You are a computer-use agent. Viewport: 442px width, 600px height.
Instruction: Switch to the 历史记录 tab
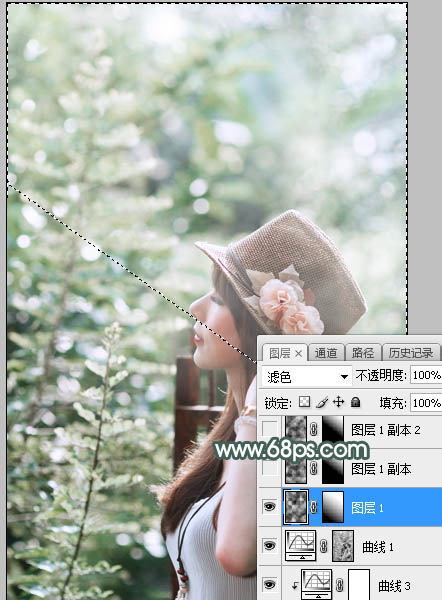pyautogui.click(x=411, y=353)
